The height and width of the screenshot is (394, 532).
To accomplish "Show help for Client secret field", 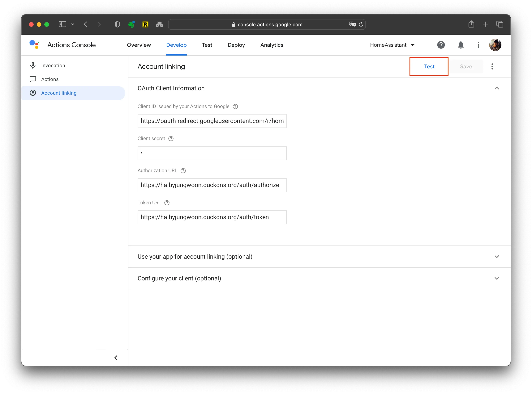I will tap(171, 139).
